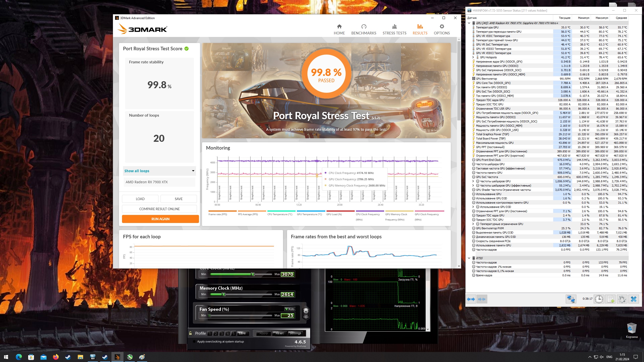Click the 3DMark Home icon
The image size is (644, 362).
[339, 27]
